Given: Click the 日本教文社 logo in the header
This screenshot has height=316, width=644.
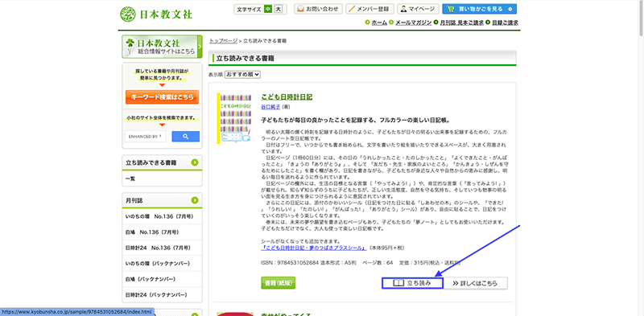Looking at the screenshot, I should 156,14.
